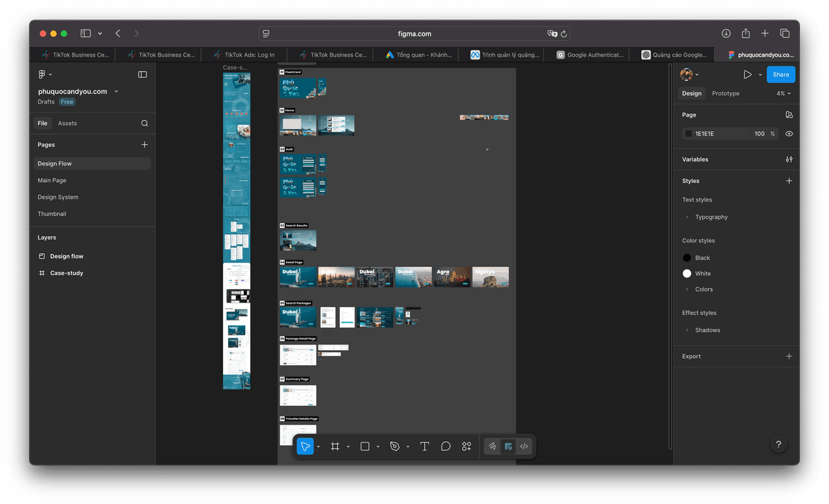Click the blue Share button

781,75
